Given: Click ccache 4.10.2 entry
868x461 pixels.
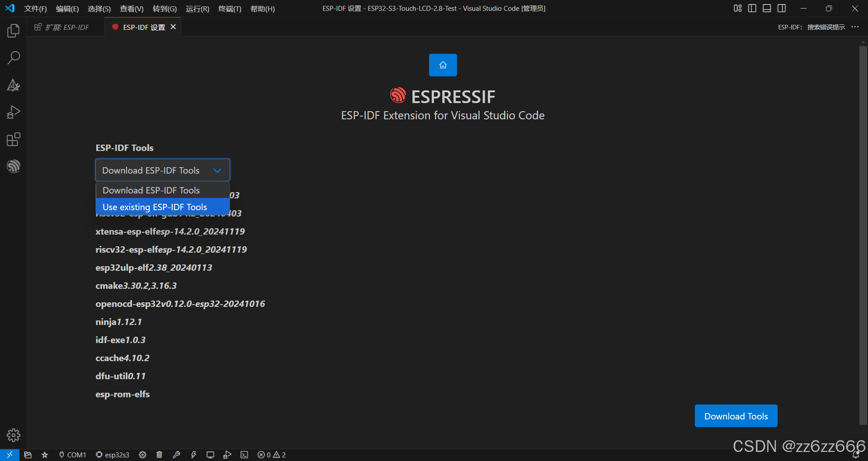Looking at the screenshot, I should [x=123, y=358].
